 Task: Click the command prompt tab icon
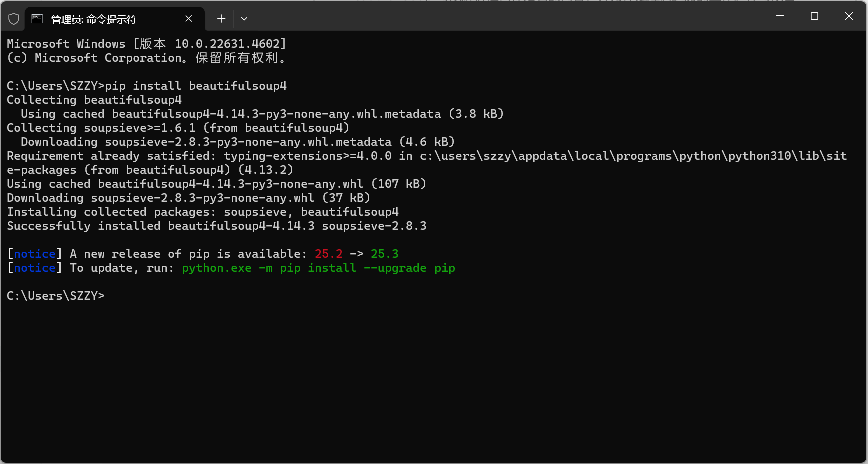[x=37, y=19]
